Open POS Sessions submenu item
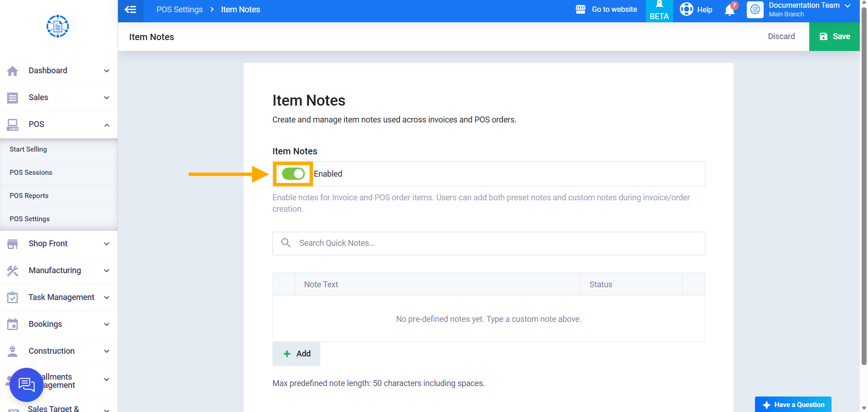Viewport: 868px width, 412px height. pos(59,173)
